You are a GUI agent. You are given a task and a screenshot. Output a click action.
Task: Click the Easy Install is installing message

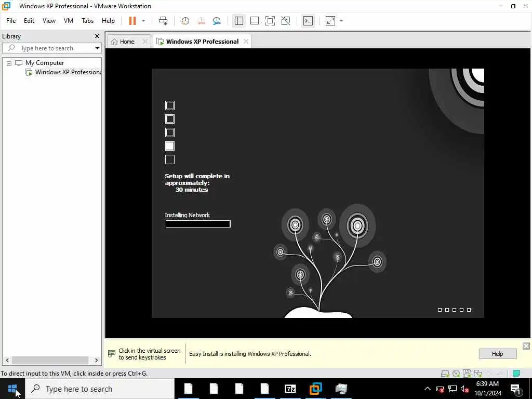pos(250,354)
